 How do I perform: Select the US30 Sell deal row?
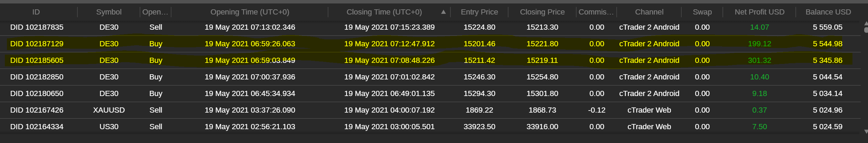pos(430,127)
